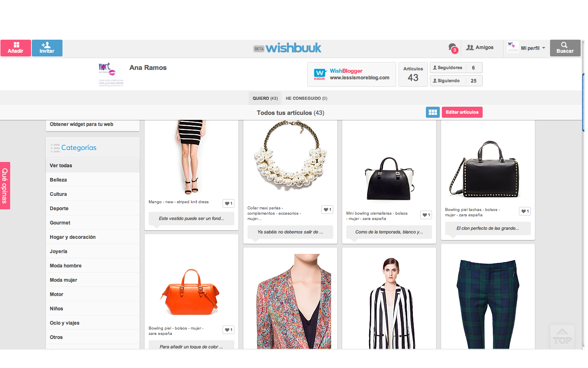This screenshot has height=368, width=588.
Task: Like the orange Bowling piel bag
Action: pyautogui.click(x=228, y=330)
